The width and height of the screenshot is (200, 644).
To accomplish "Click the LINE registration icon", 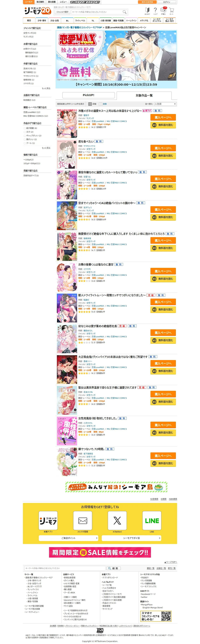I will [x=152, y=520].
